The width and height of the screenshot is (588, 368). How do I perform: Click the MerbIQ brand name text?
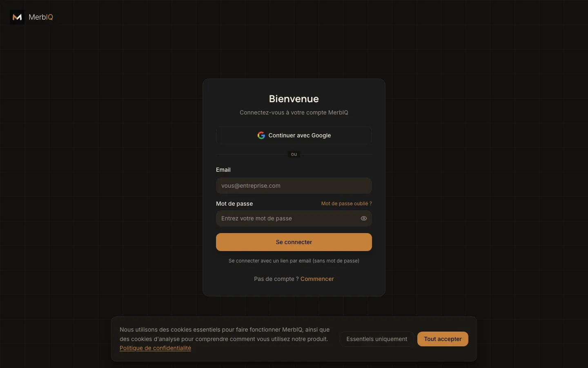[41, 17]
